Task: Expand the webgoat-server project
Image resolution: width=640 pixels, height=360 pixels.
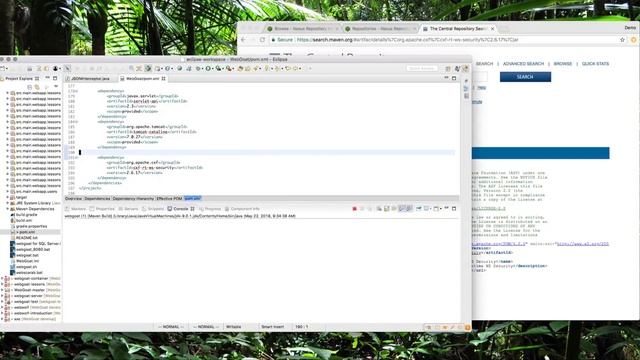Action: coord(2,296)
